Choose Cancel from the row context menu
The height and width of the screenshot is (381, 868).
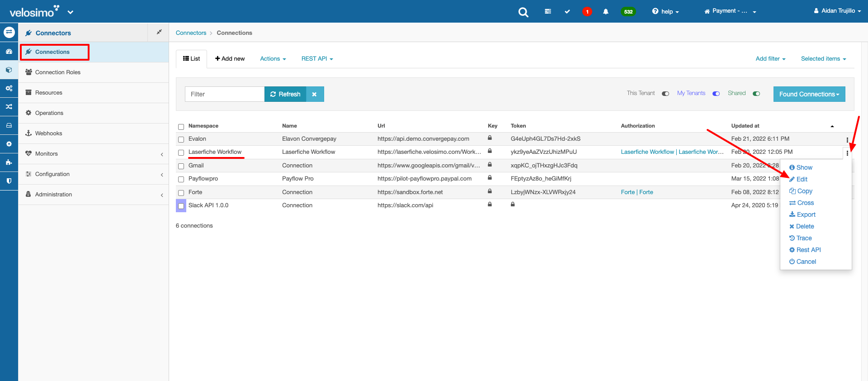click(802, 262)
